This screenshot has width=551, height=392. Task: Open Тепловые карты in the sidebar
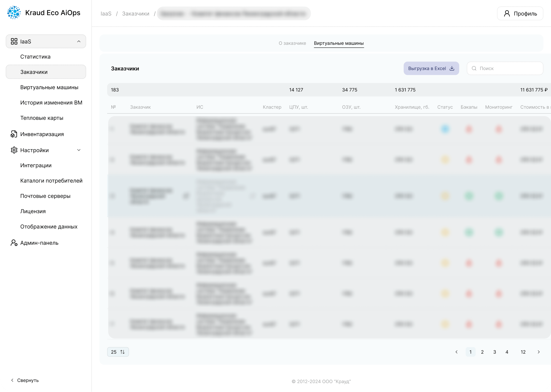42,118
